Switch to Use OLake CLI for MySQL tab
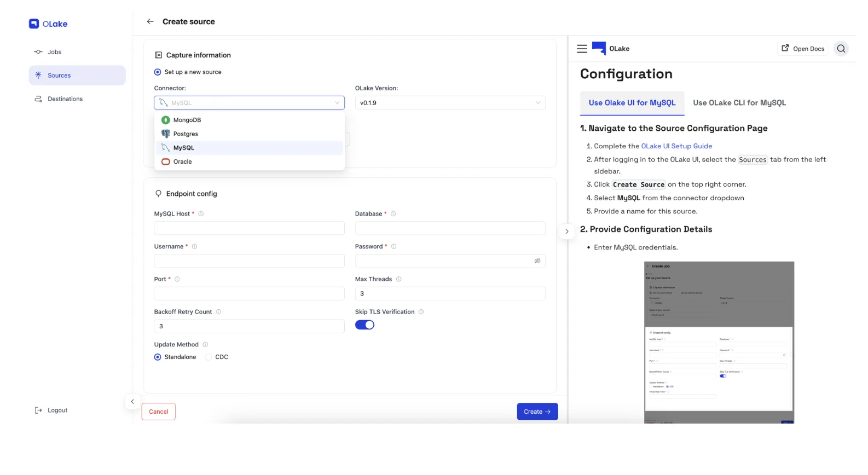Viewport: 868px width, 475px height. click(739, 103)
